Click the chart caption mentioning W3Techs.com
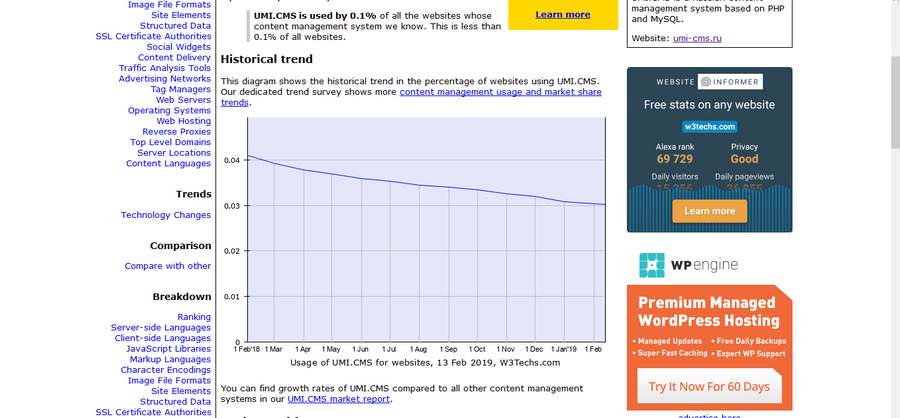 tap(425, 363)
